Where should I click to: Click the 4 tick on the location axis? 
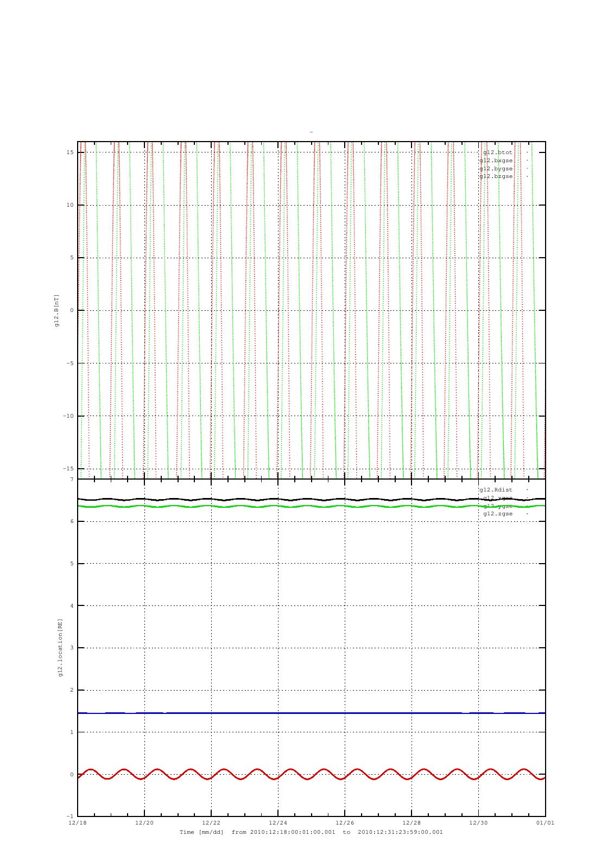[72, 606]
